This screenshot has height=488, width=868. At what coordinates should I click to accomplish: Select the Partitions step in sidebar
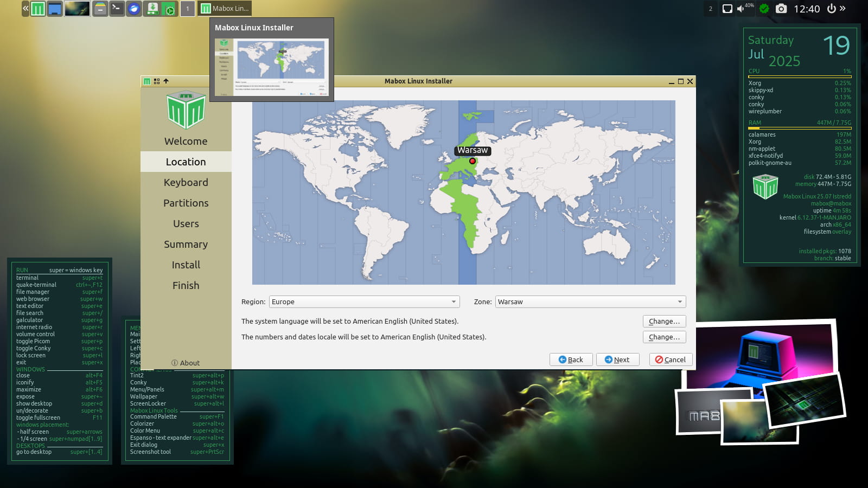(x=186, y=203)
